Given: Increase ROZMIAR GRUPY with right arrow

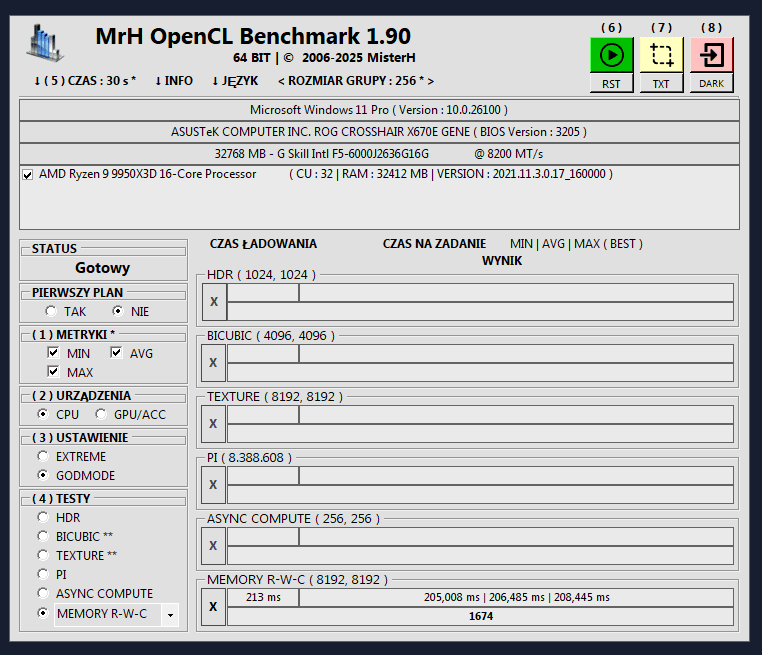Looking at the screenshot, I should coord(431,81).
